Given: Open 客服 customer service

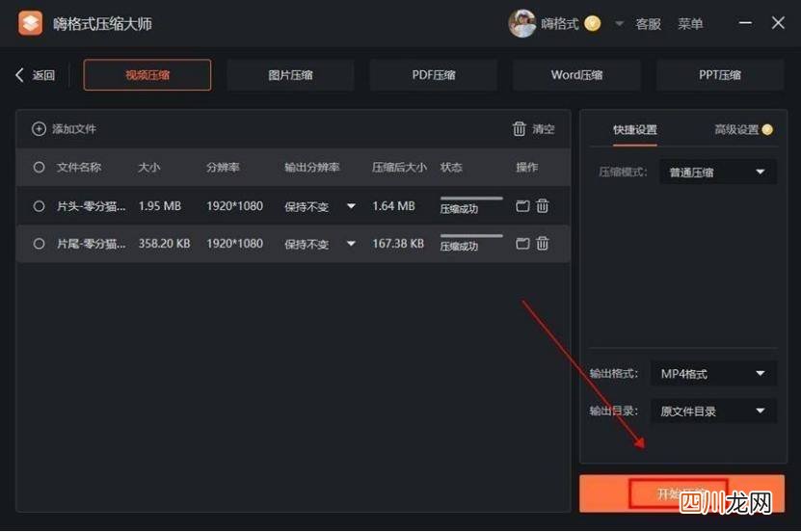Looking at the screenshot, I should click(x=649, y=23).
